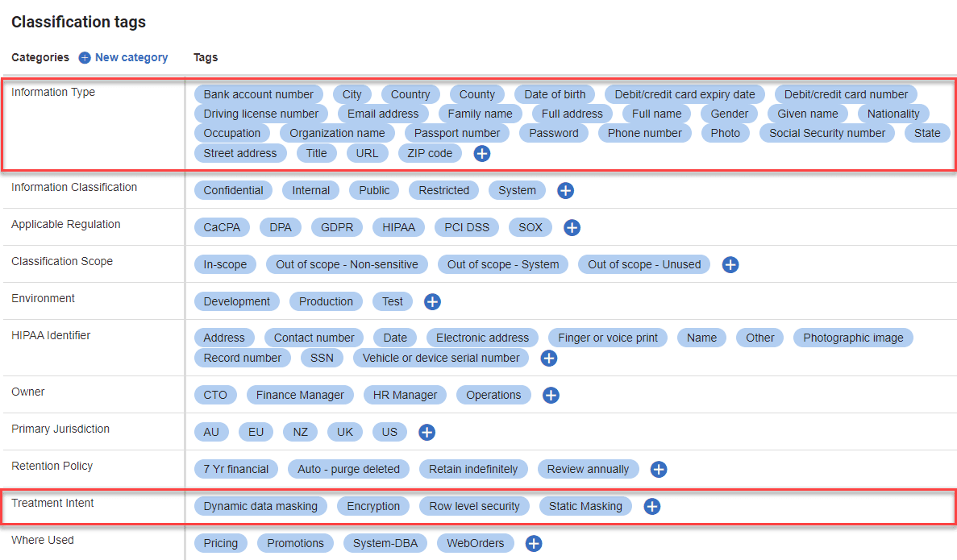Image resolution: width=957 pixels, height=560 pixels.
Task: Add a tag to Owner row
Action: (551, 396)
